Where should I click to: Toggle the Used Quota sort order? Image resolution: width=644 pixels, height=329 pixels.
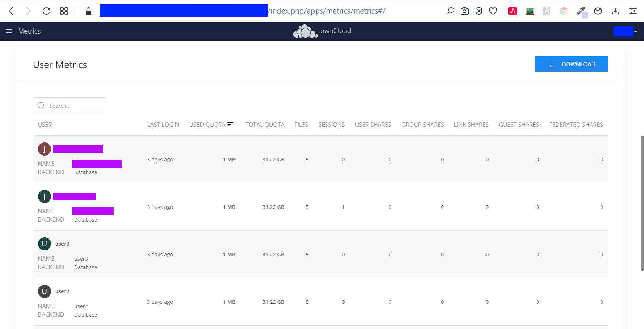coord(231,124)
